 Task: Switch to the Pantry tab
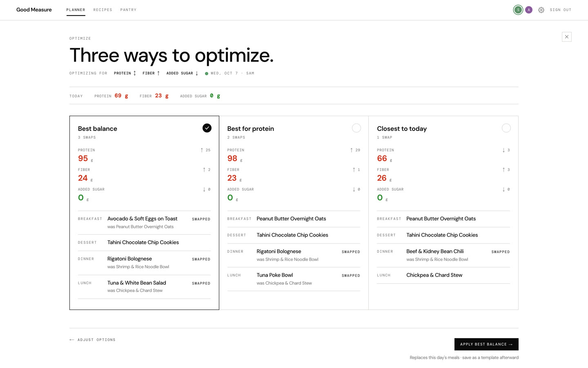point(128,10)
